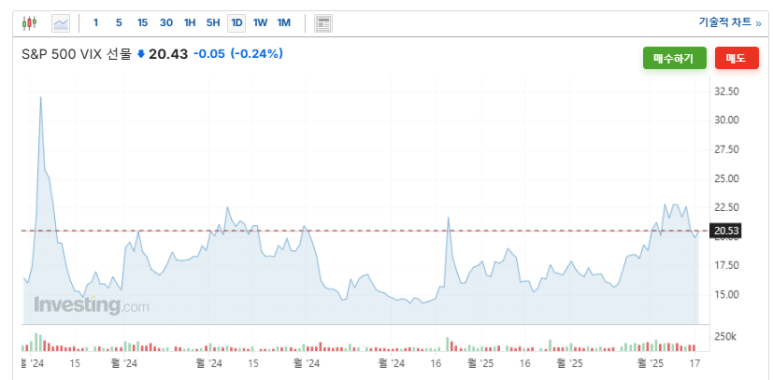Click the 32.50 price axis label
Screen dimensions: 773x380
click(726, 91)
